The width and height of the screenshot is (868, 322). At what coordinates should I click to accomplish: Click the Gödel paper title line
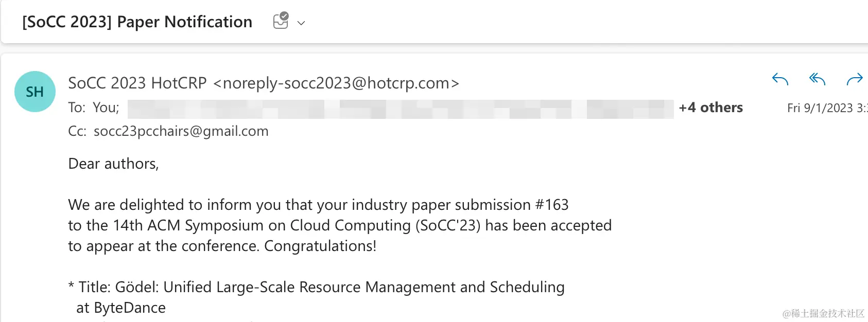[316, 287]
